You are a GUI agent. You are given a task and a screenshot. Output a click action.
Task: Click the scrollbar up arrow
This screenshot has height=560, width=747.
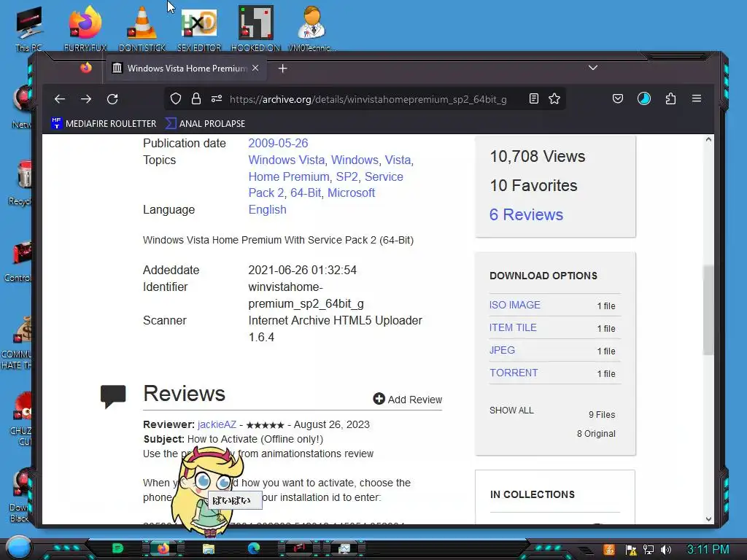(x=708, y=139)
